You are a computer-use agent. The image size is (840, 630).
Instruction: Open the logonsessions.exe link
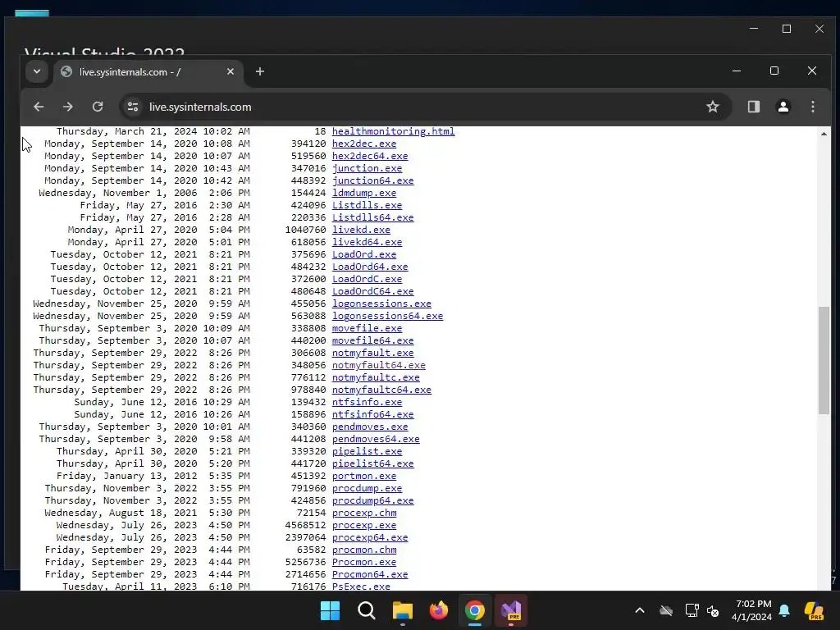click(381, 304)
